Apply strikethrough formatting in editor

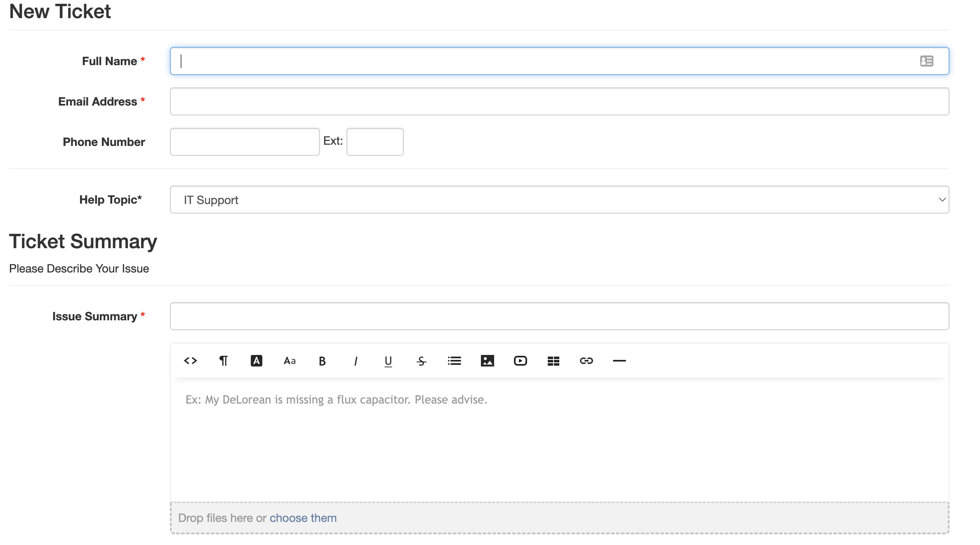pos(421,361)
